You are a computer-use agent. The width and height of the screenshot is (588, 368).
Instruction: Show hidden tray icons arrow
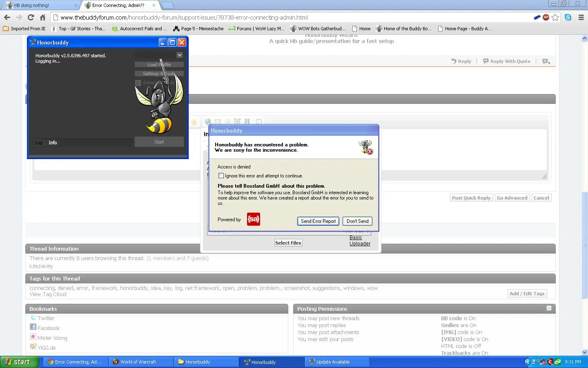coord(528,362)
